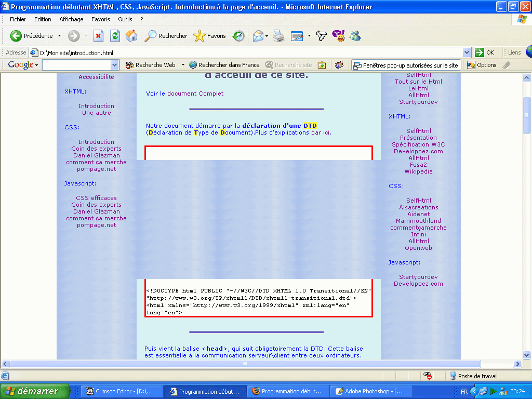Launch the Windows Messenger icon

(x=355, y=36)
